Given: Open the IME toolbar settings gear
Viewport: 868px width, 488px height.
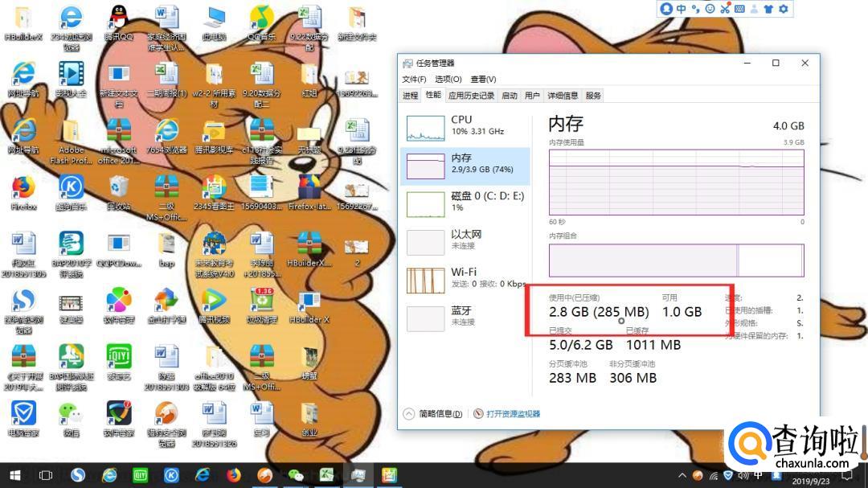Looking at the screenshot, I should click(784, 9).
